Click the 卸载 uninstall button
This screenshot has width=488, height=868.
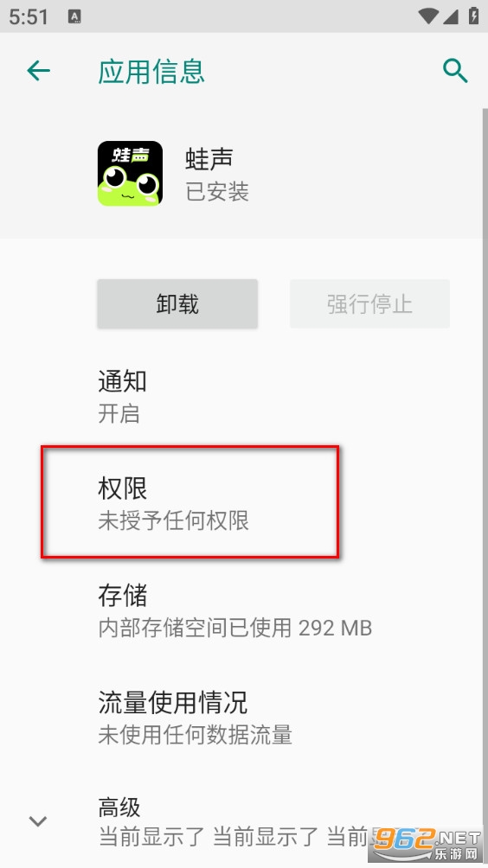177,304
